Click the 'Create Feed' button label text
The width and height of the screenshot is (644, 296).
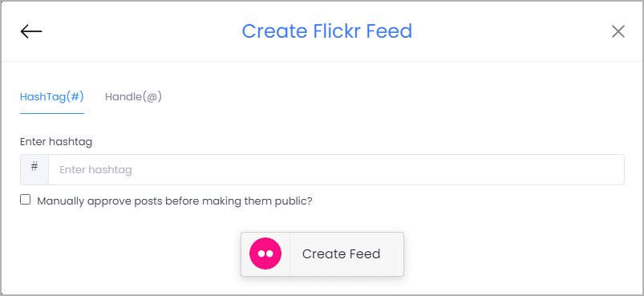pyautogui.click(x=342, y=254)
